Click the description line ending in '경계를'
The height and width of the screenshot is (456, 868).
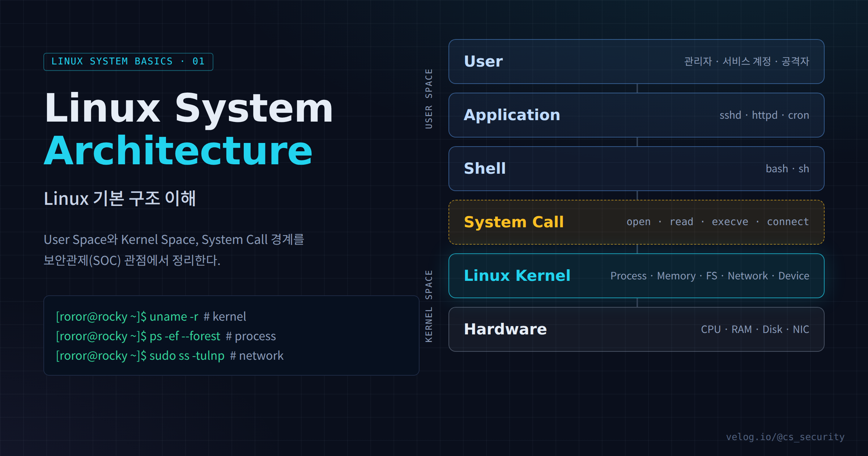click(174, 239)
